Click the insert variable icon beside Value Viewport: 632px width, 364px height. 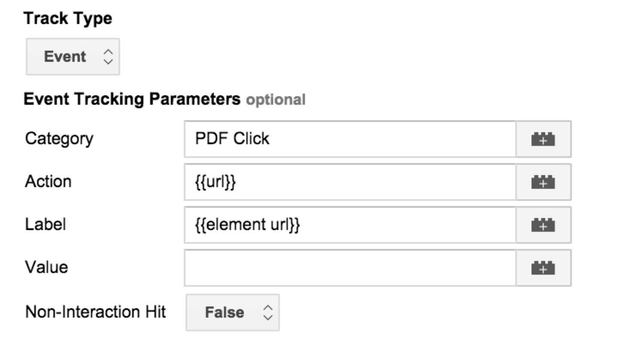543,268
